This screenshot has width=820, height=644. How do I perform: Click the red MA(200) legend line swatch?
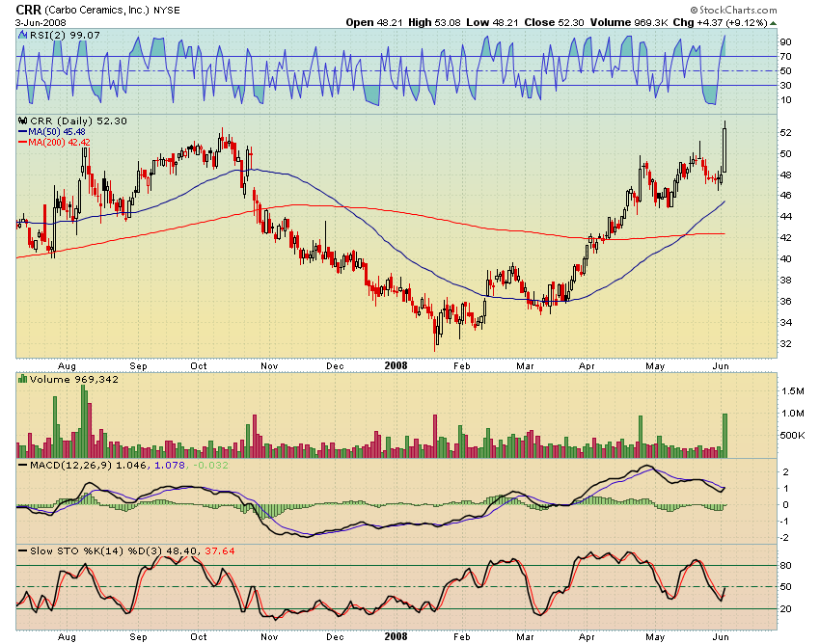[x=22, y=142]
